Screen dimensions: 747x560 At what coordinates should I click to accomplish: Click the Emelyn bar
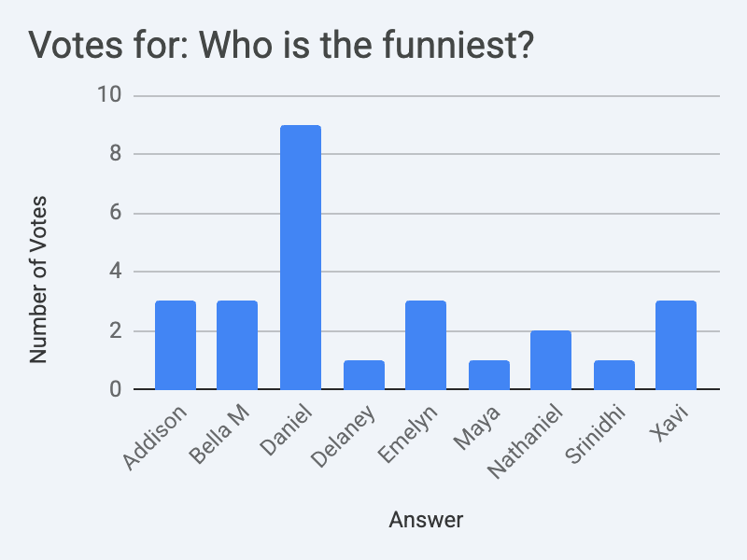click(x=426, y=345)
